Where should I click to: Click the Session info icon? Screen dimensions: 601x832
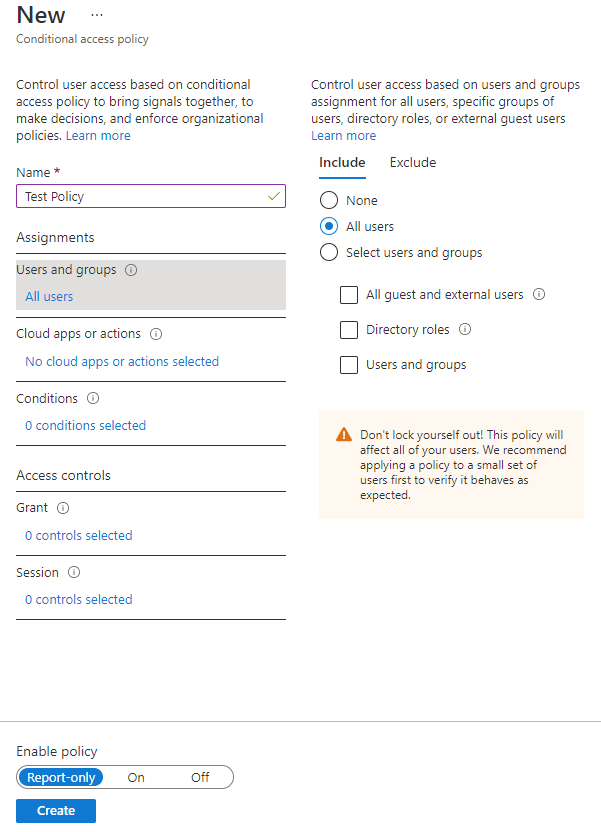pyautogui.click(x=74, y=573)
